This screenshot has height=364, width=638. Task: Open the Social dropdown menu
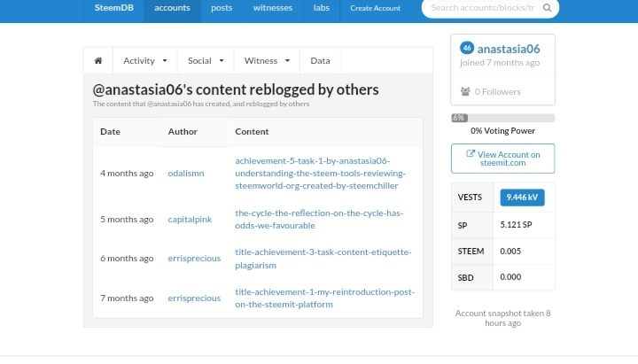pos(206,60)
